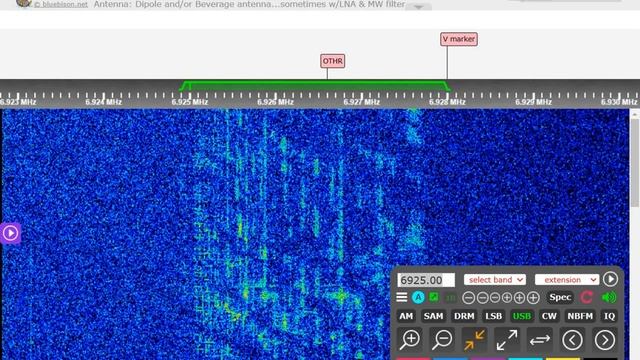
Task: Click the 'OTHR' frequency label
Action: (x=333, y=61)
